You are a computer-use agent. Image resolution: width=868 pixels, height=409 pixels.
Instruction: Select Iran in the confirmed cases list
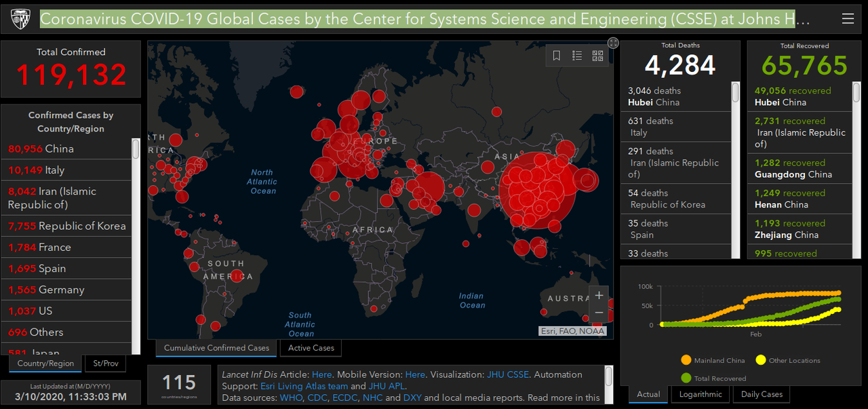[66, 197]
